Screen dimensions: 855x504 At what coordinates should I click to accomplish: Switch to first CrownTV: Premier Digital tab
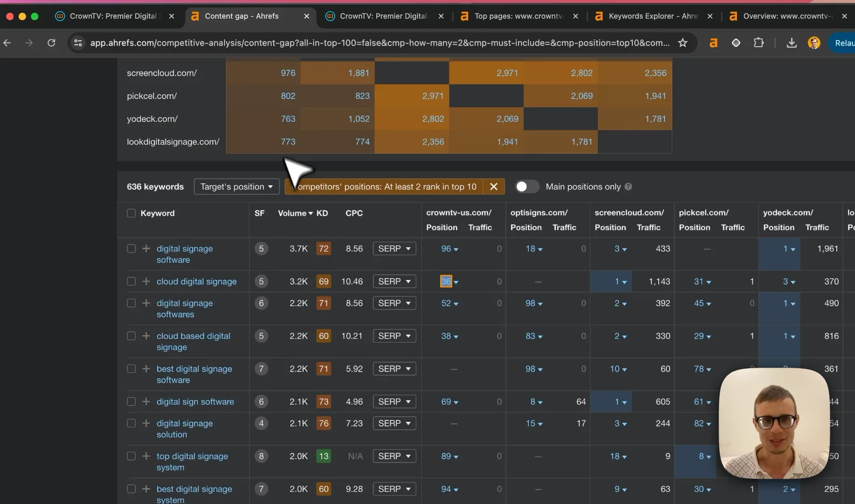click(x=113, y=16)
